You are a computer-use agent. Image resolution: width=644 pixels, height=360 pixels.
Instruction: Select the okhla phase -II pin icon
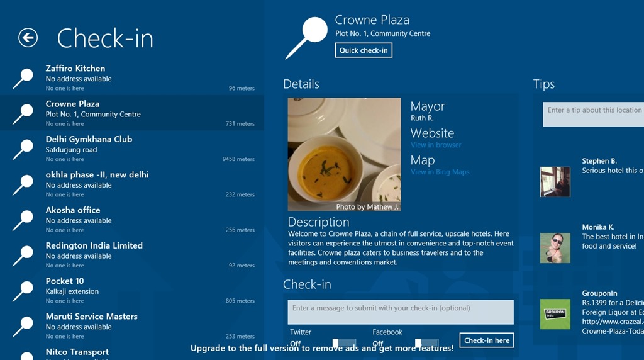pos(23,185)
